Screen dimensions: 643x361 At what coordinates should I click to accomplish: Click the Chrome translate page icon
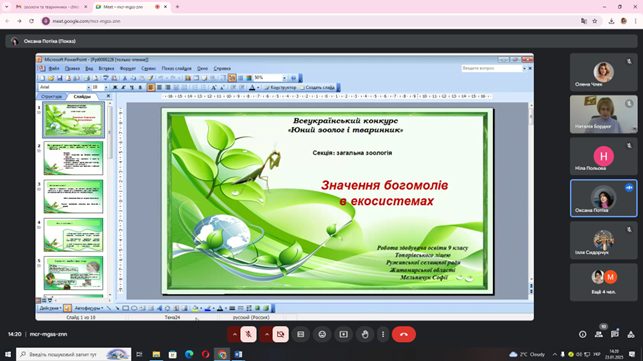pyautogui.click(x=584, y=21)
